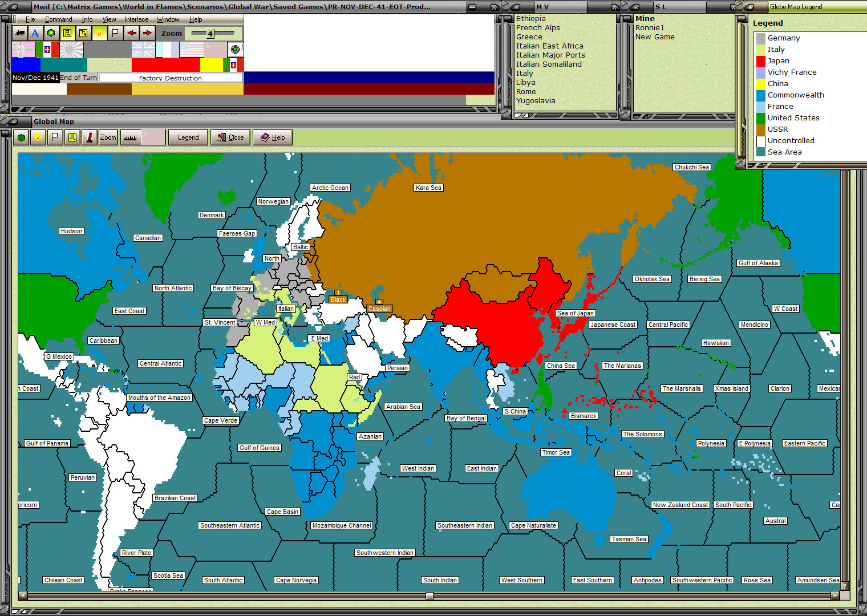Click the red left arrow toolbar icon
This screenshot has height=616, width=867.
(x=131, y=33)
